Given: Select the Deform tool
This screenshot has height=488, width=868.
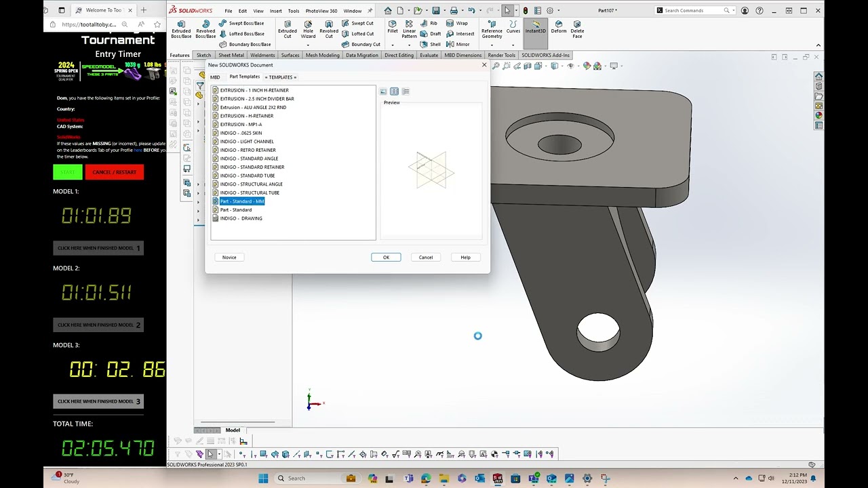Looking at the screenshot, I should pos(559,26).
